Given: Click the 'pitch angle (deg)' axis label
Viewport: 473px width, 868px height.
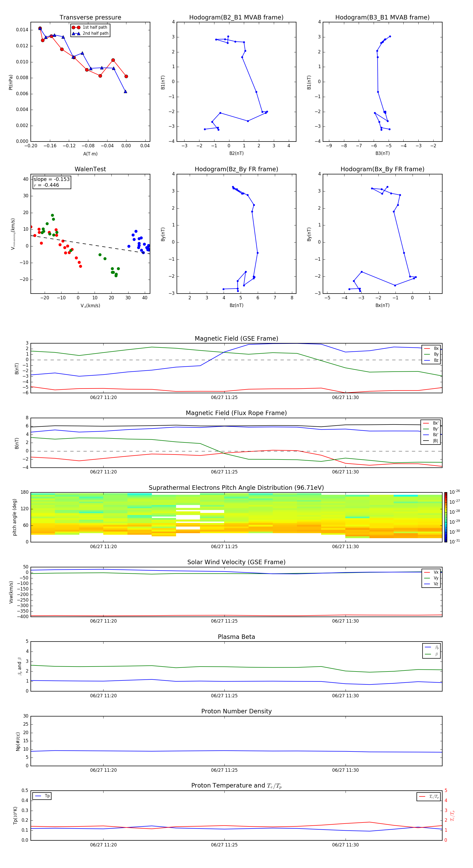Looking at the screenshot, I should coord(14,517).
